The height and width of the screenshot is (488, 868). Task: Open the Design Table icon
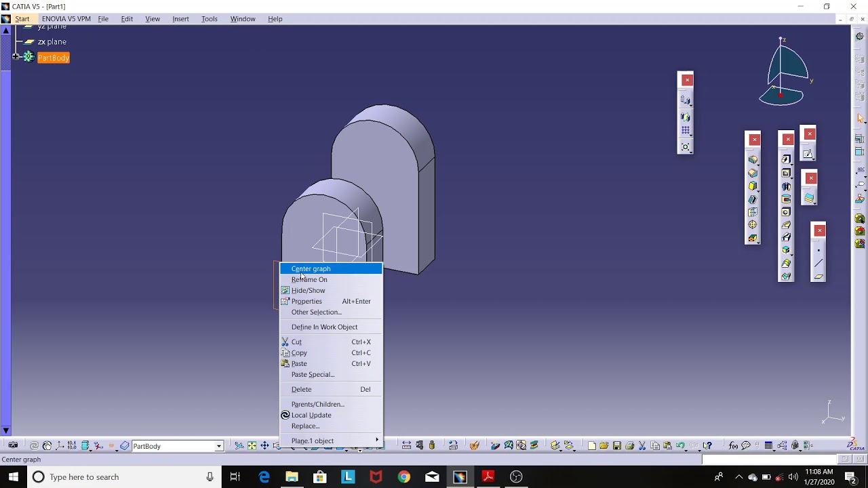point(768,445)
